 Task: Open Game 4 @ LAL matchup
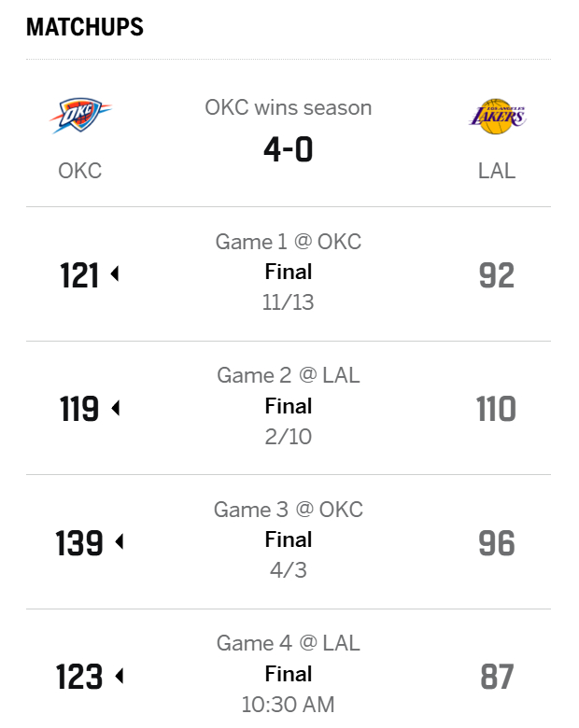click(x=289, y=643)
